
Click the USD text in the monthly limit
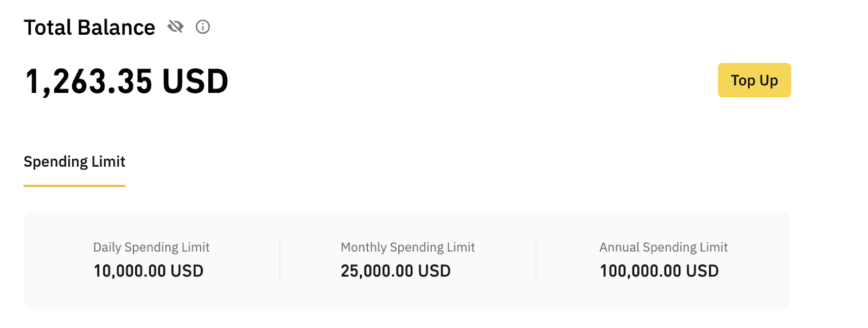coord(435,271)
